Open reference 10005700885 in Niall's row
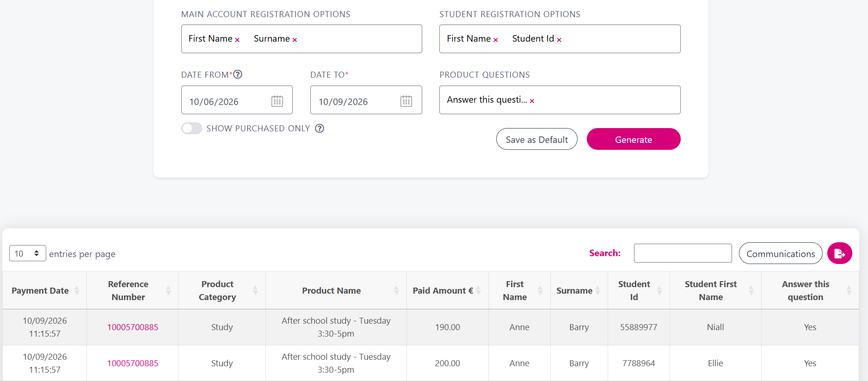This screenshot has width=868, height=381. point(133,327)
